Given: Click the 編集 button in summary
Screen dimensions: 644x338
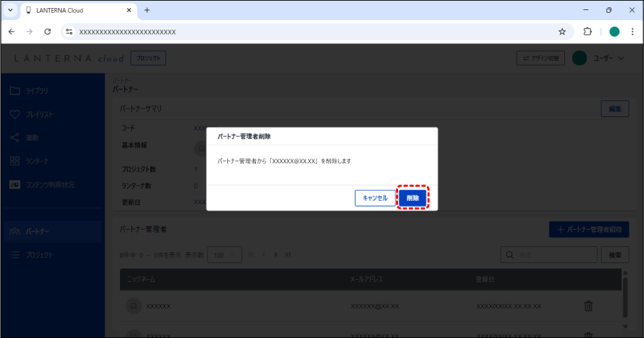Looking at the screenshot, I should click(615, 108).
